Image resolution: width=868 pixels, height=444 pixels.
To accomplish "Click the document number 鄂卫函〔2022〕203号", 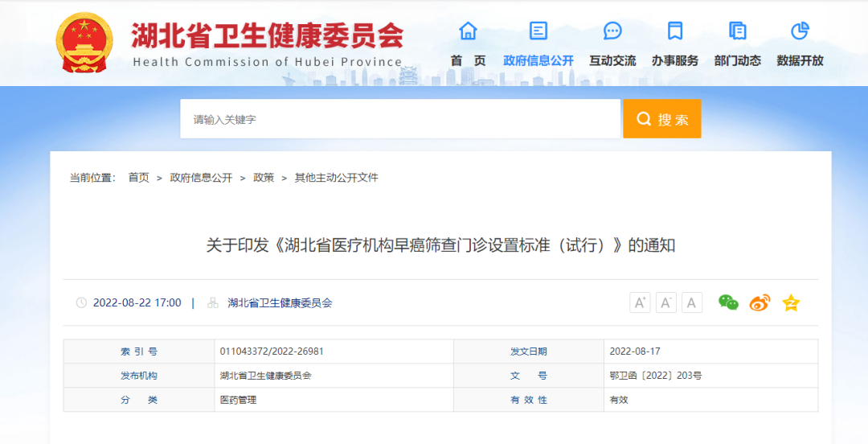I will (x=656, y=376).
